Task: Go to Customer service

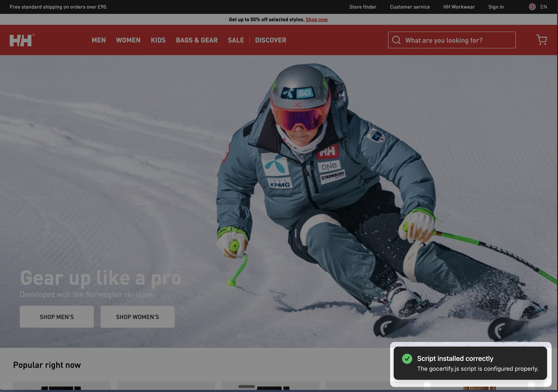Action: click(410, 7)
